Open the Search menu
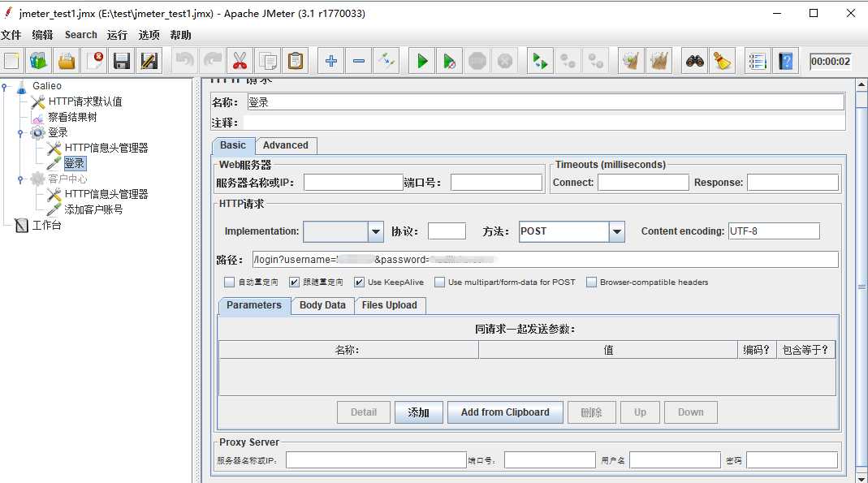 (x=81, y=35)
